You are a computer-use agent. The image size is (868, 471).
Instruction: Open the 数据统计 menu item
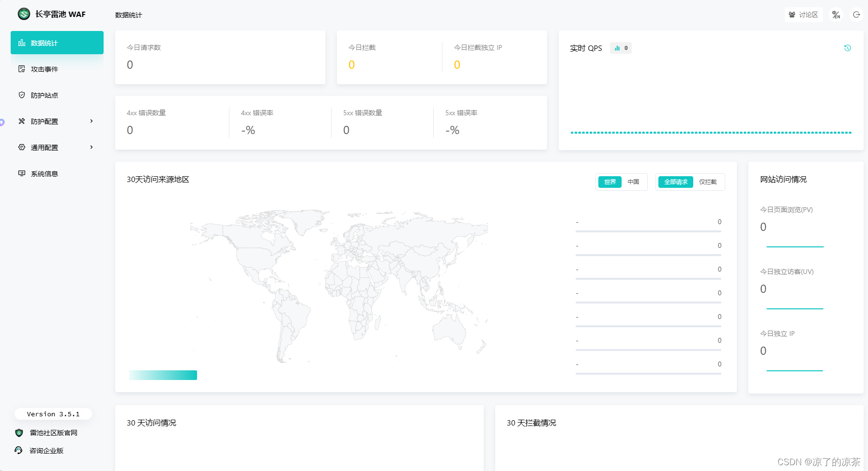coord(57,43)
